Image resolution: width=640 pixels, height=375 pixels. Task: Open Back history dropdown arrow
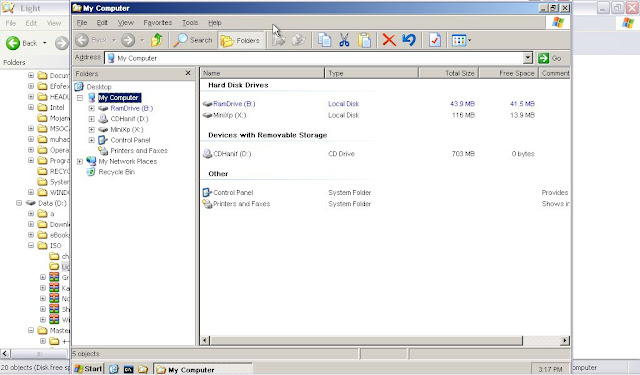114,40
